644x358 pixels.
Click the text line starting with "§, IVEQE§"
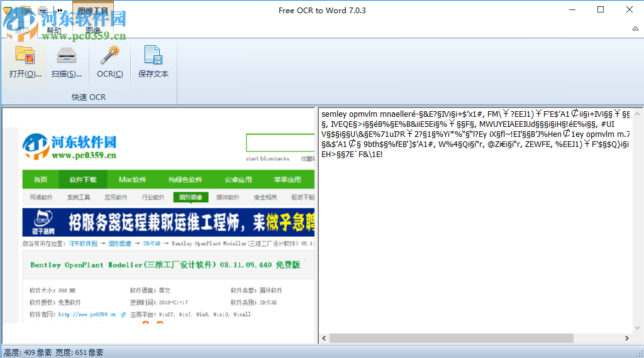[468, 124]
